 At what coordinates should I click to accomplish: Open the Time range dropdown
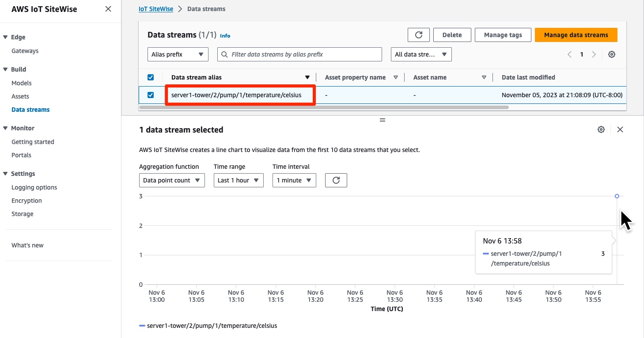pyautogui.click(x=239, y=180)
